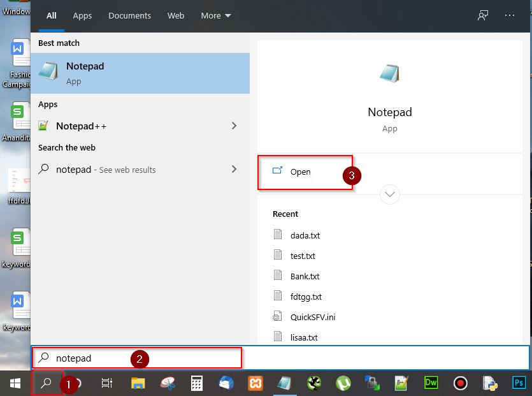This screenshot has height=396, width=532.
Task: Select Notepad best match result
Action: [x=140, y=73]
